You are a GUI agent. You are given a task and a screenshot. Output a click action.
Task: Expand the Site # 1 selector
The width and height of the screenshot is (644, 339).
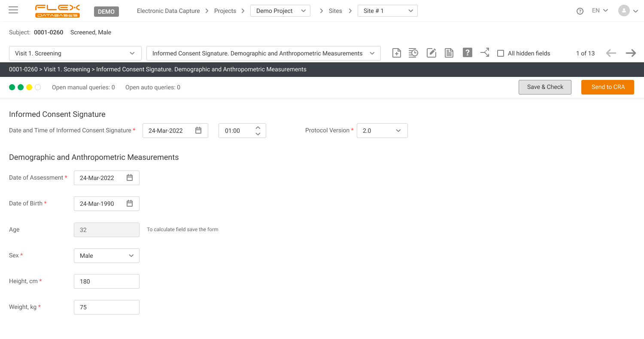pos(387,11)
